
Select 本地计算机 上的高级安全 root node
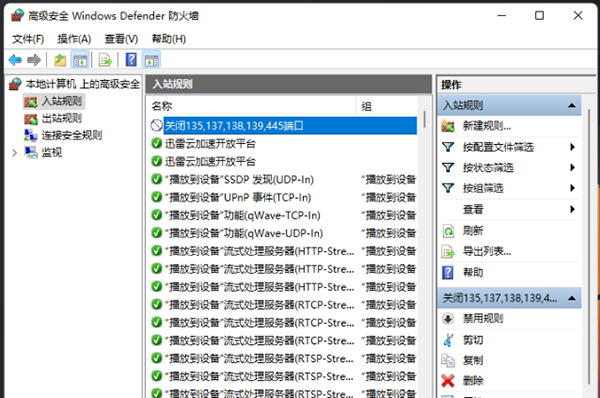(x=83, y=84)
